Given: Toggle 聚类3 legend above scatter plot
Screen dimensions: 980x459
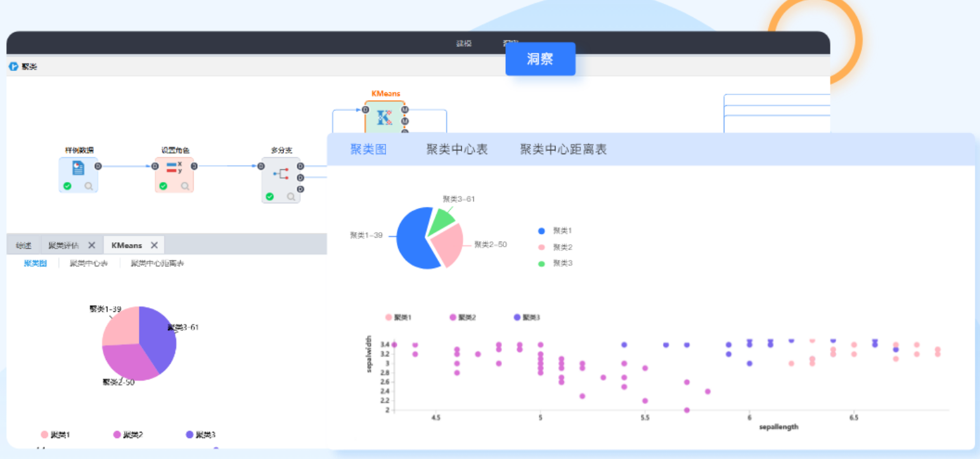Looking at the screenshot, I should pos(527,317).
